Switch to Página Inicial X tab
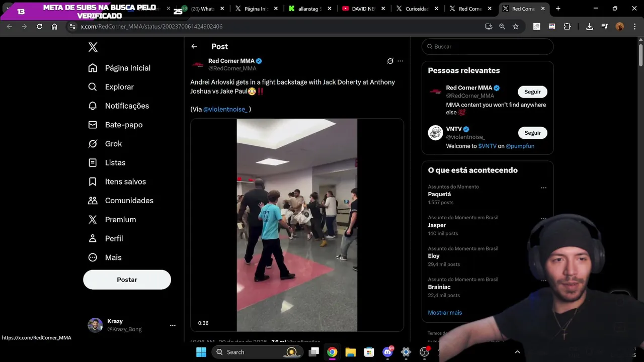The image size is (644, 362). [256, 9]
